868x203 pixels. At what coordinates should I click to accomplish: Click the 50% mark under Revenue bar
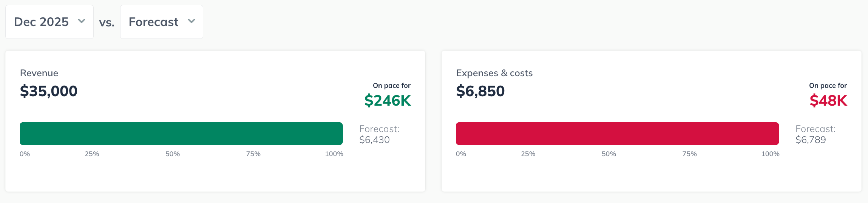(173, 154)
